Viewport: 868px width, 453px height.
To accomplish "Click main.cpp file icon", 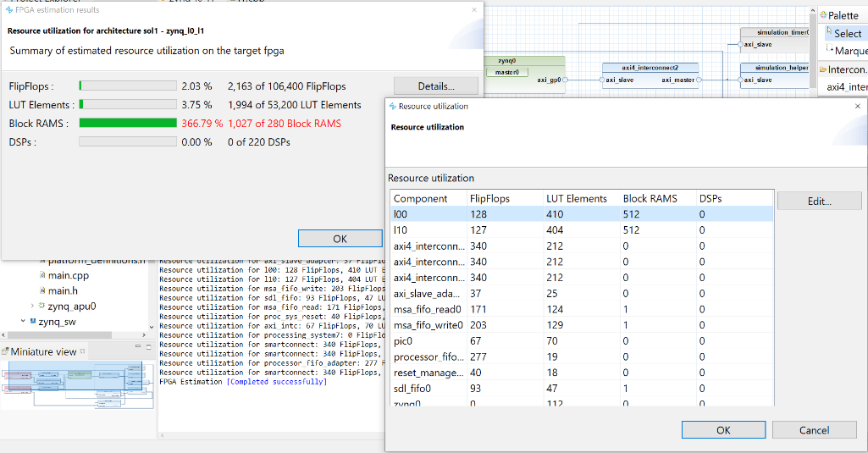I will click(x=42, y=274).
